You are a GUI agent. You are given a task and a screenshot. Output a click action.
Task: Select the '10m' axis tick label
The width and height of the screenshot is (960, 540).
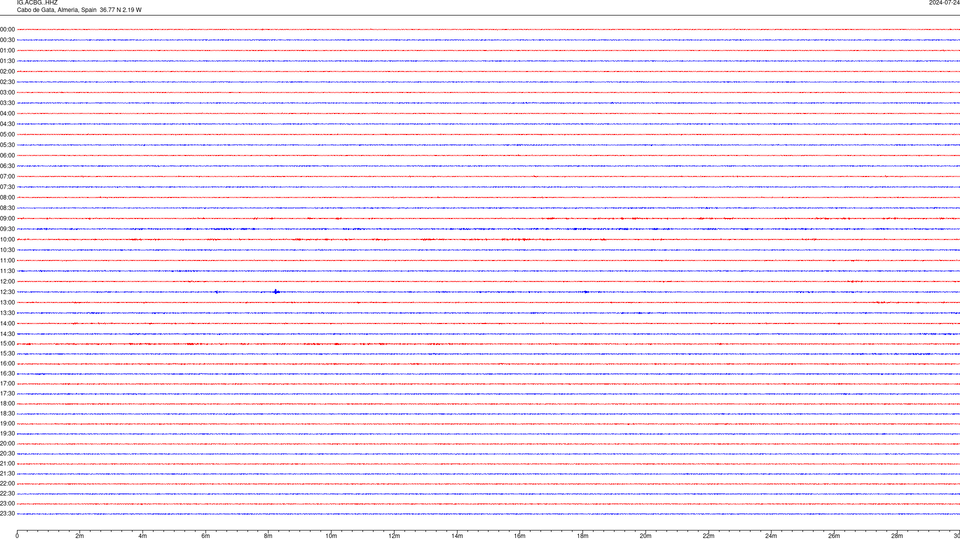331,536
